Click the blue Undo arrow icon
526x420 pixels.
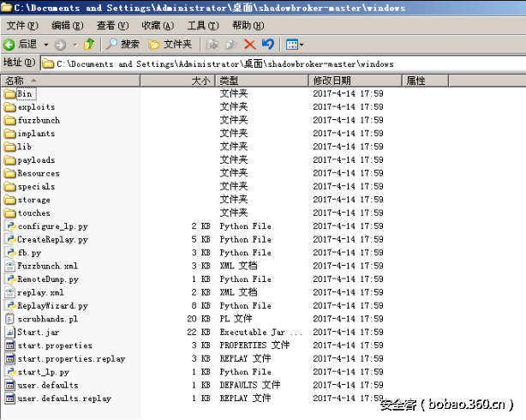(x=268, y=45)
